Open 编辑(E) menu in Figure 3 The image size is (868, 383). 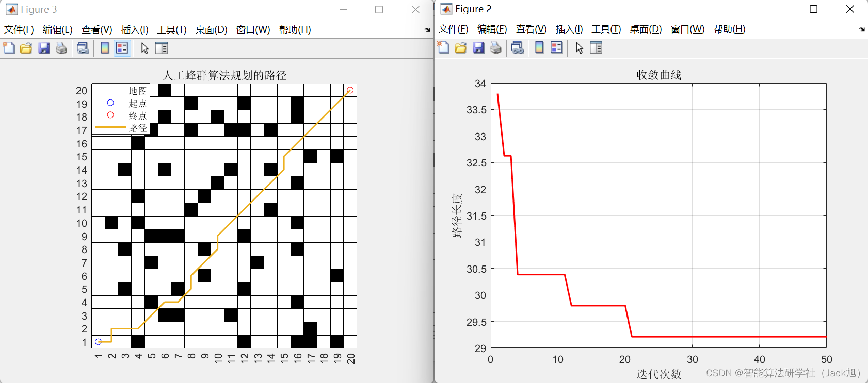click(x=58, y=29)
